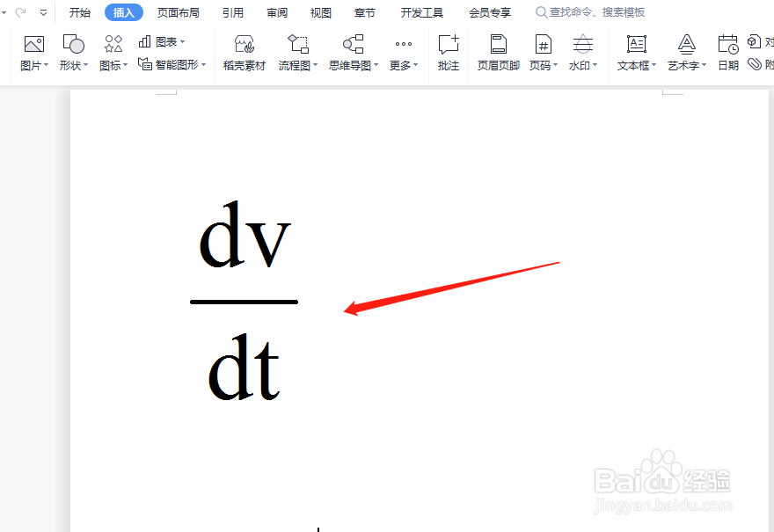Open the Shapes (形状) icon

point(74,44)
